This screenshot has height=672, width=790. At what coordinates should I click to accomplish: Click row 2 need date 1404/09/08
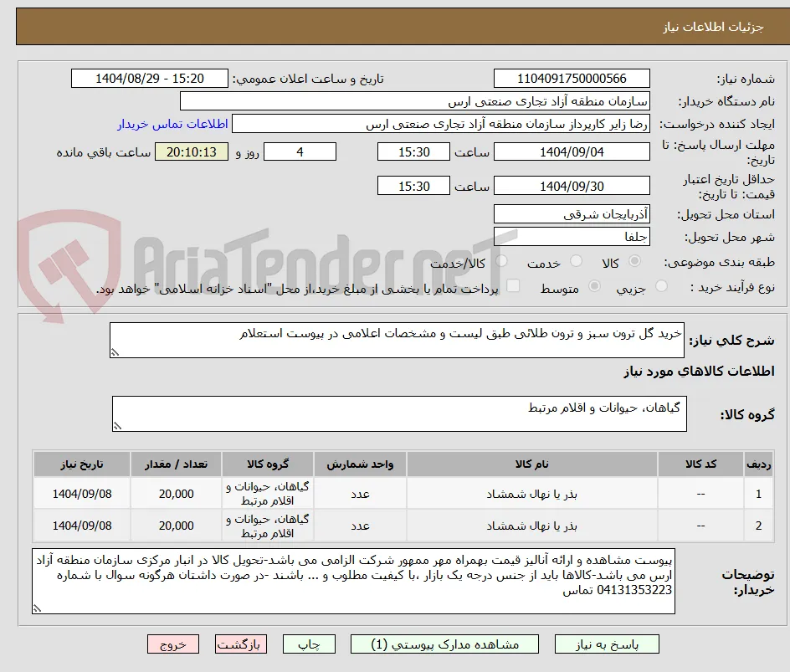[x=82, y=526]
